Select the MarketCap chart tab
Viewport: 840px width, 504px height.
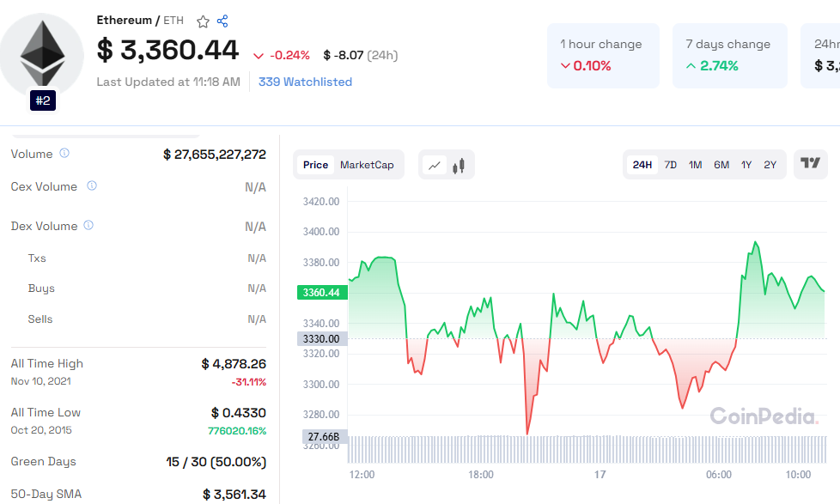pyautogui.click(x=367, y=165)
